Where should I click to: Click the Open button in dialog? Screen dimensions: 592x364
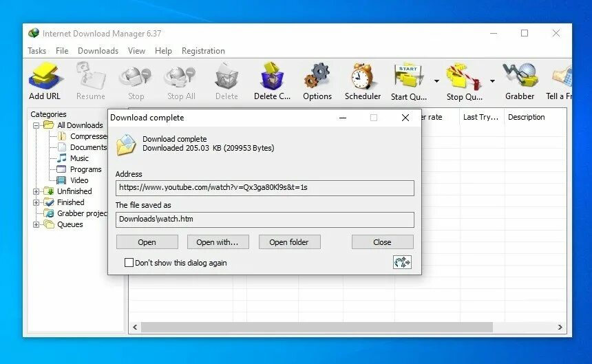[x=147, y=242]
